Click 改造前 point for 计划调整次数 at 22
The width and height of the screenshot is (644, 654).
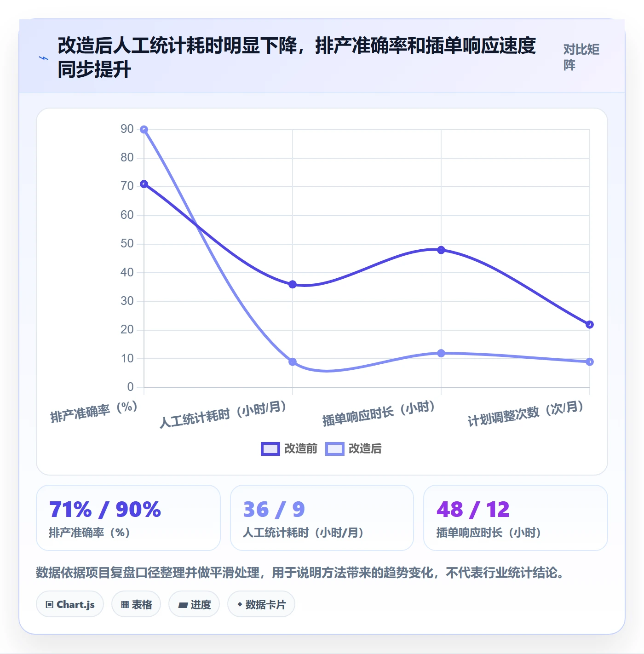click(590, 325)
